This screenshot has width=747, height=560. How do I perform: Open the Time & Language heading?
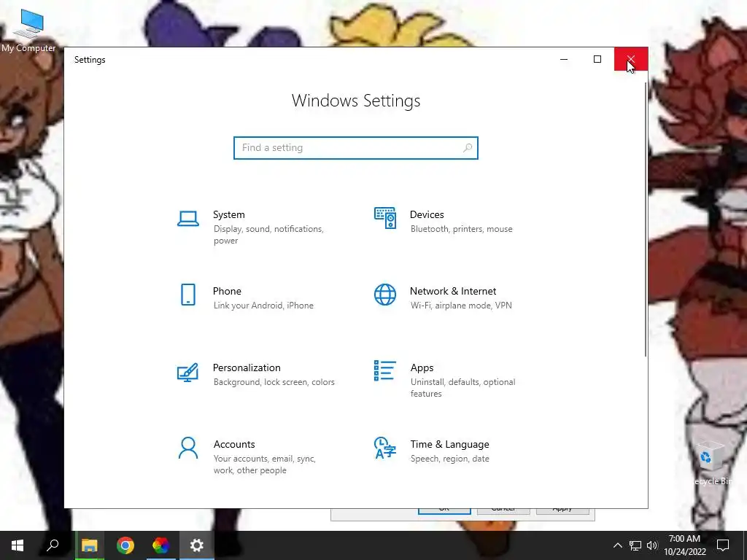(x=449, y=444)
